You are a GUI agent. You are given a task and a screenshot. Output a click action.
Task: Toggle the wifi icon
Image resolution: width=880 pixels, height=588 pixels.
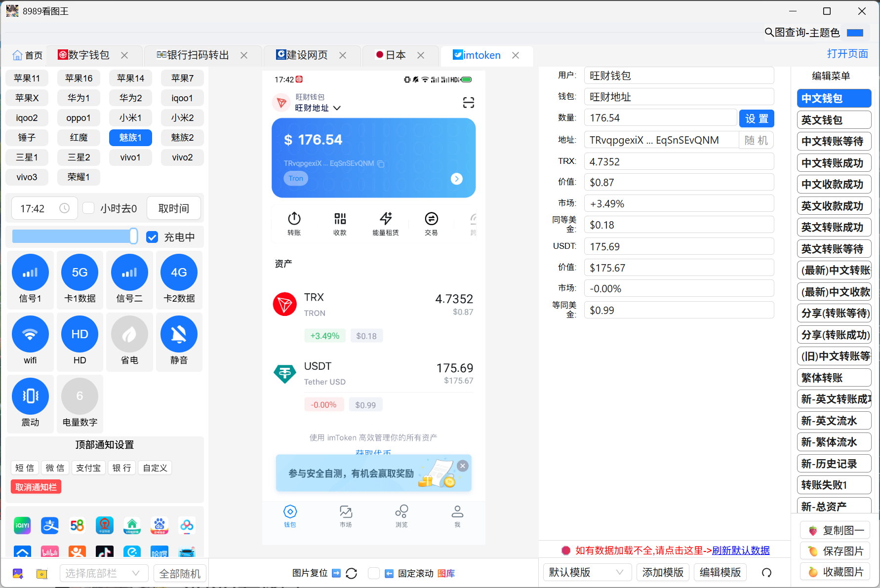tap(30, 334)
